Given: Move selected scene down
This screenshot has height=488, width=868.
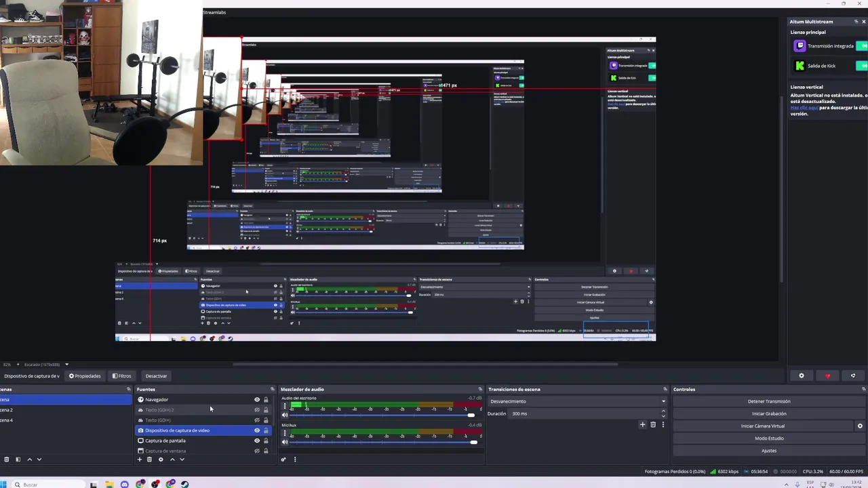Looking at the screenshot, I should click(39, 460).
